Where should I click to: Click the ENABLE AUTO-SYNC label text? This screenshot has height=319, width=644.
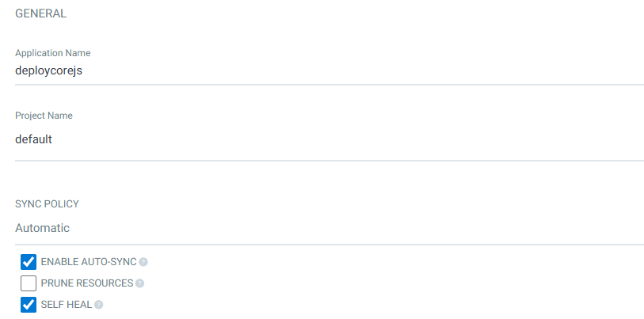pyautogui.click(x=88, y=262)
